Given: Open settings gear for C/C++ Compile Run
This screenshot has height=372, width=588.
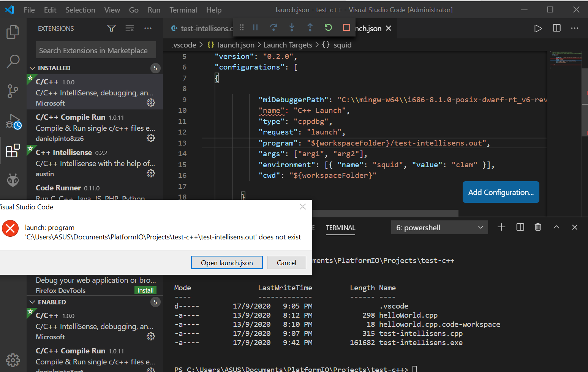Looking at the screenshot, I should coord(151,138).
